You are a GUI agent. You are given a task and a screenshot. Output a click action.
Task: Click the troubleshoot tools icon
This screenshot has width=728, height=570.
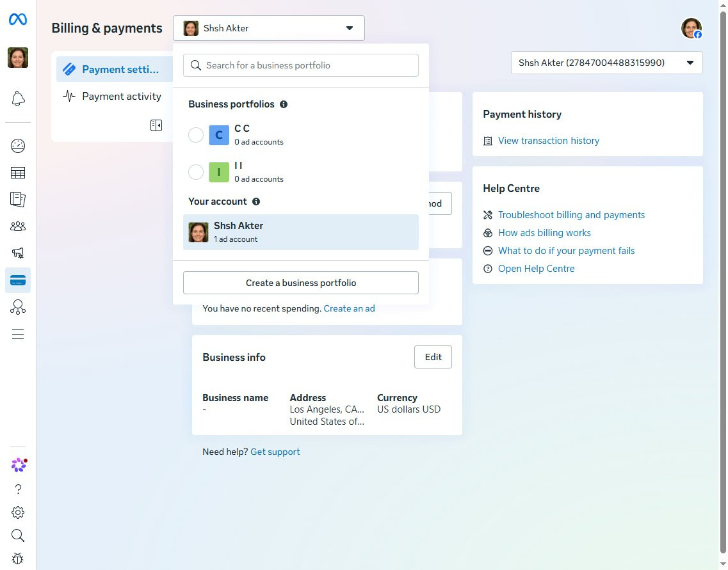[487, 215]
